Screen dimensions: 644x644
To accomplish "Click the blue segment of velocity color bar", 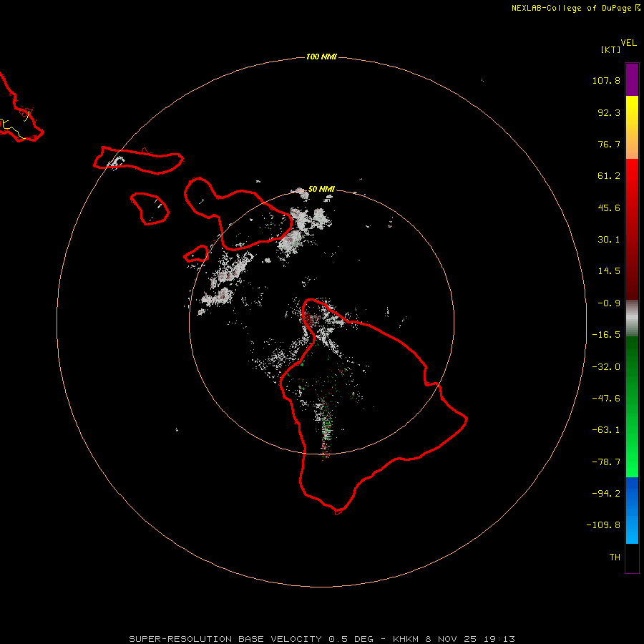I will 632,510.
